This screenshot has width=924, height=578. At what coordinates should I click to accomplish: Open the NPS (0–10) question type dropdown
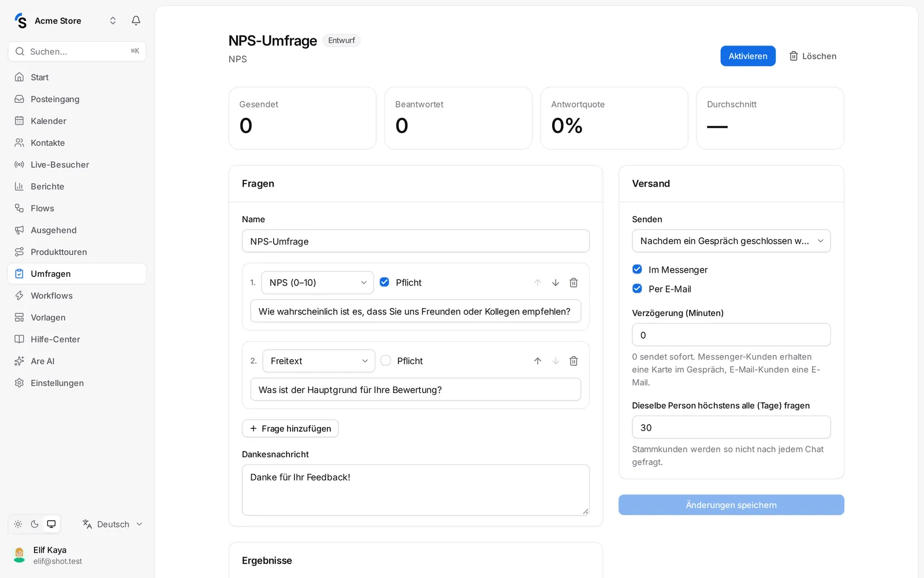point(318,283)
